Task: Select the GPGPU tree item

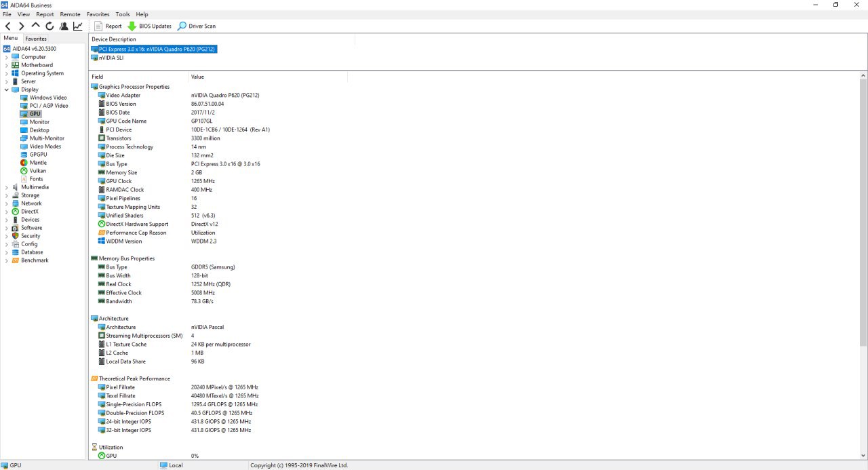Action: tap(39, 155)
